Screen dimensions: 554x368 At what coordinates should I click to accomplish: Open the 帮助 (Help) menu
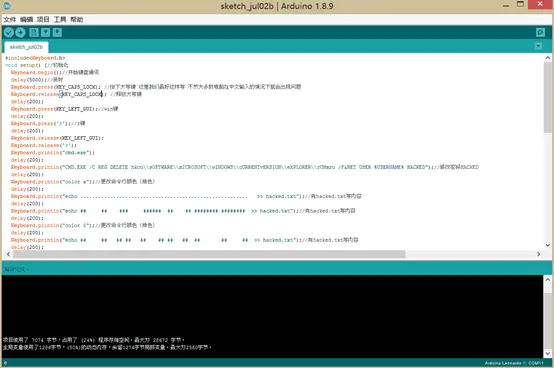pos(77,19)
